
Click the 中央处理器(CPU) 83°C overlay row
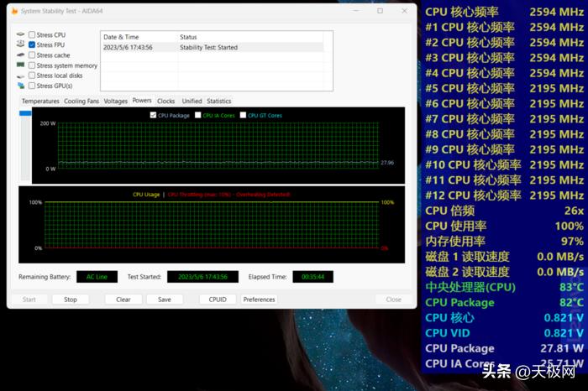504,287
